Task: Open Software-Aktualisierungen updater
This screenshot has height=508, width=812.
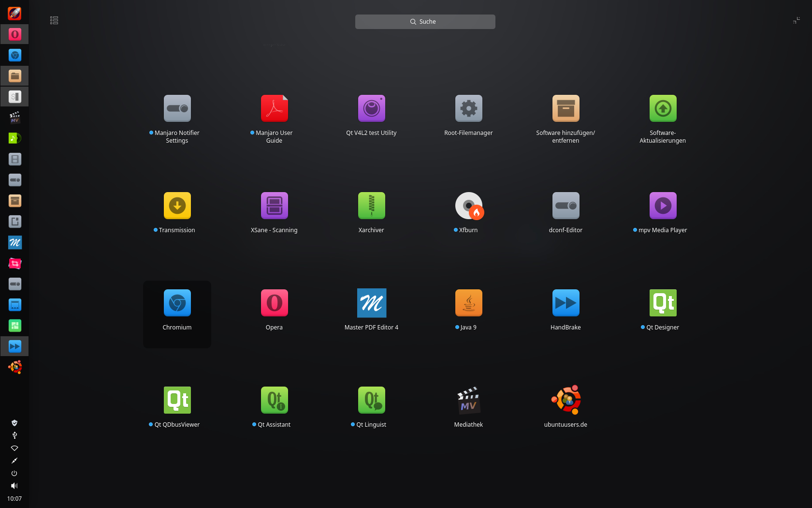Action: [663, 109]
